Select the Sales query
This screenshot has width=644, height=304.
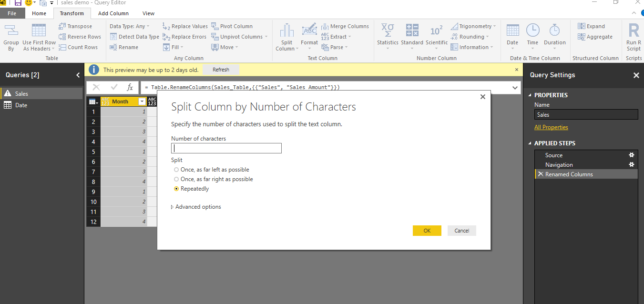pos(41,93)
